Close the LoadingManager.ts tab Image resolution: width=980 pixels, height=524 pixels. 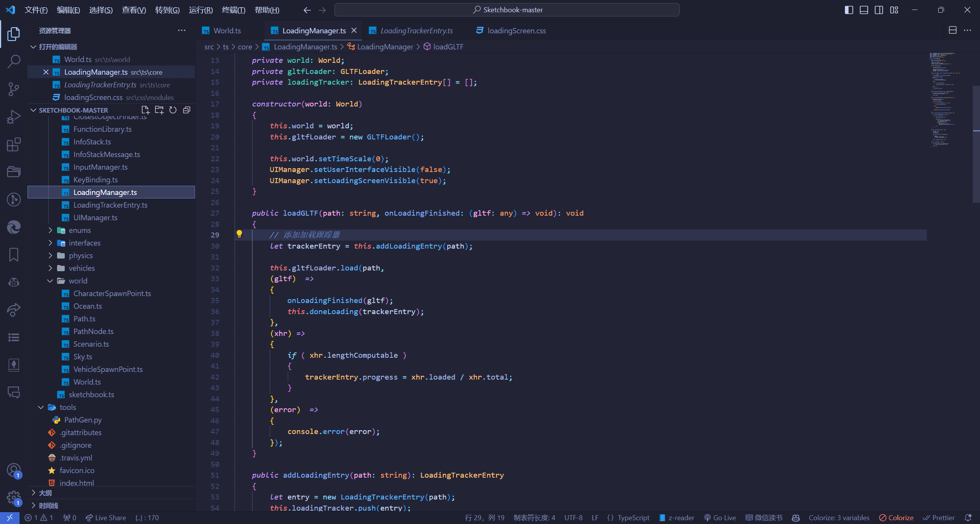pos(354,30)
